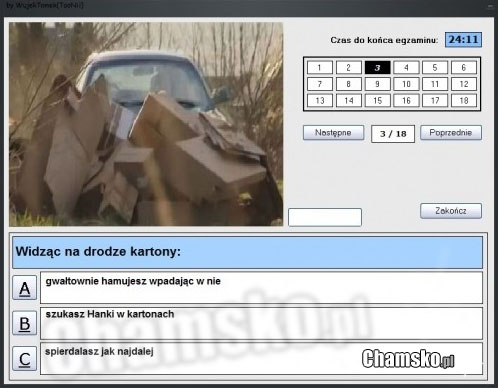This screenshot has height=388, width=498.
Task: Open question 12 from the grid
Action: tap(464, 84)
